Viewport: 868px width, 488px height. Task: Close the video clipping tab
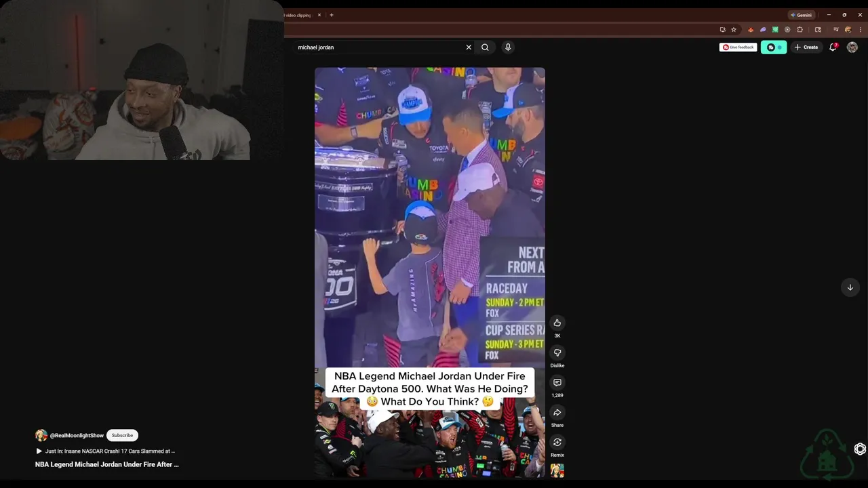319,15
